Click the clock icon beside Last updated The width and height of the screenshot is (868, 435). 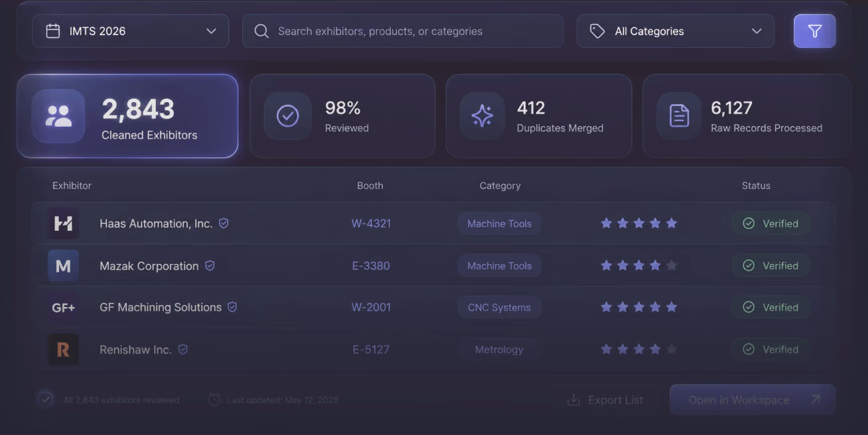coord(214,400)
